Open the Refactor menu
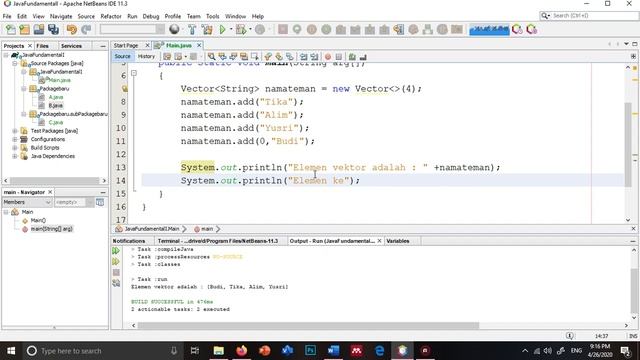 [x=111, y=16]
